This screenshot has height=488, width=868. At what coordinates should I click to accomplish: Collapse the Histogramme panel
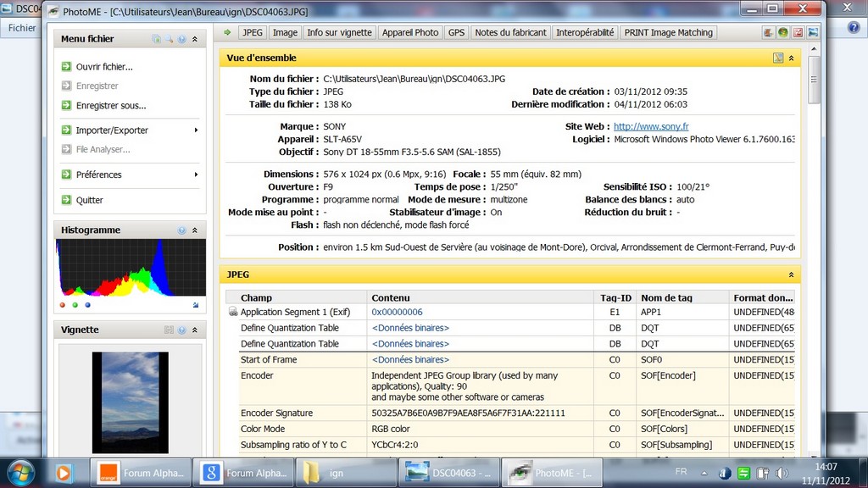tap(195, 230)
